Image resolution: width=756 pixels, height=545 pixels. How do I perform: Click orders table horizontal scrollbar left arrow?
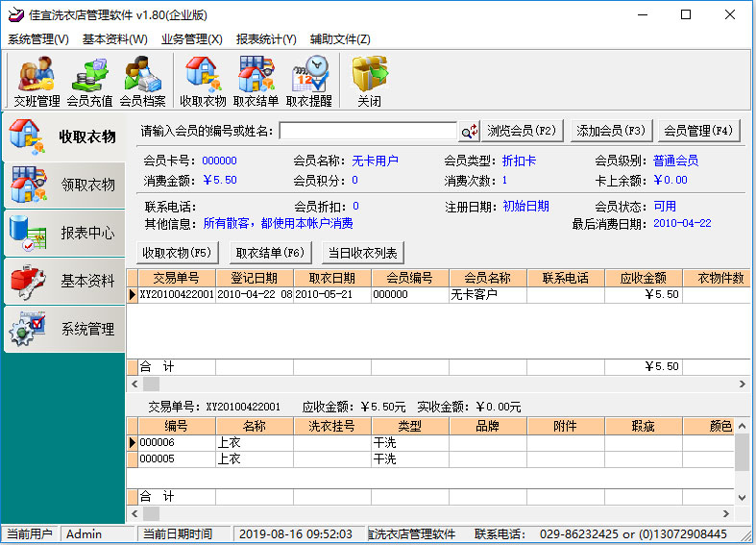tap(134, 384)
